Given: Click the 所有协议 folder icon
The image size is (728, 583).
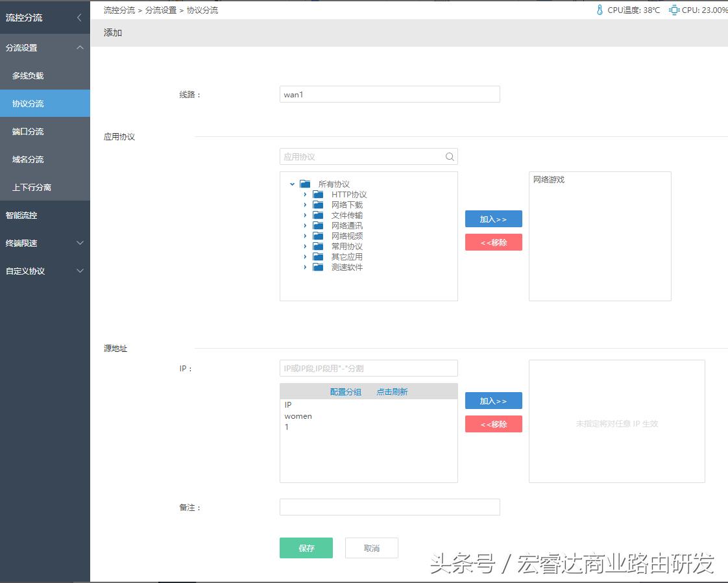Looking at the screenshot, I should 305,184.
